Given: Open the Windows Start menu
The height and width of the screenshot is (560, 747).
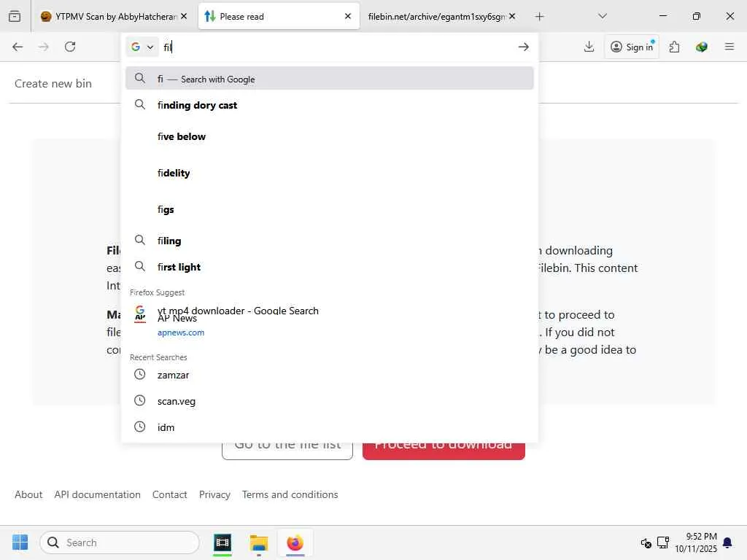Looking at the screenshot, I should 20,542.
